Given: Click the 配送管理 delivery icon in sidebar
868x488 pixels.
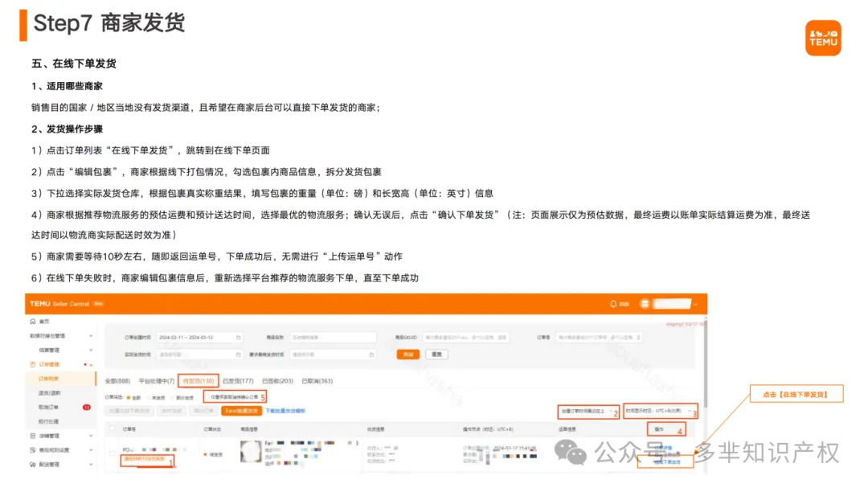Looking at the screenshot, I should (x=33, y=465).
